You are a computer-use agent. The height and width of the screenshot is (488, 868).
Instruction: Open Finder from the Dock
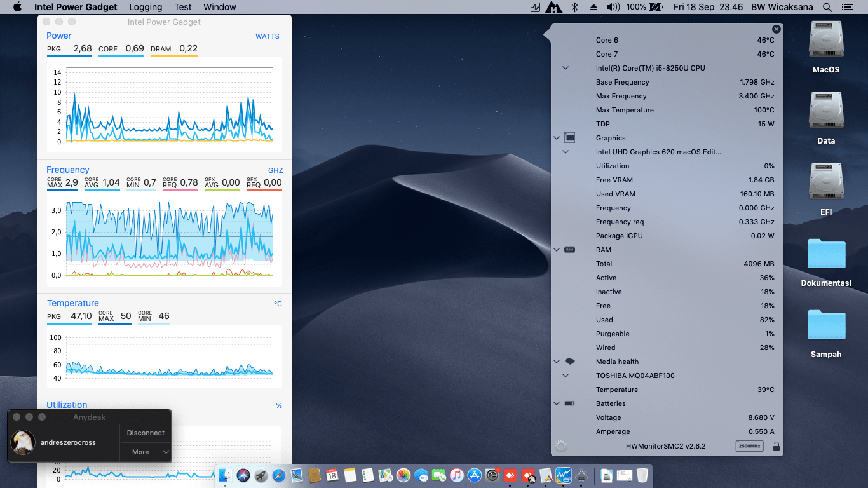pos(226,475)
